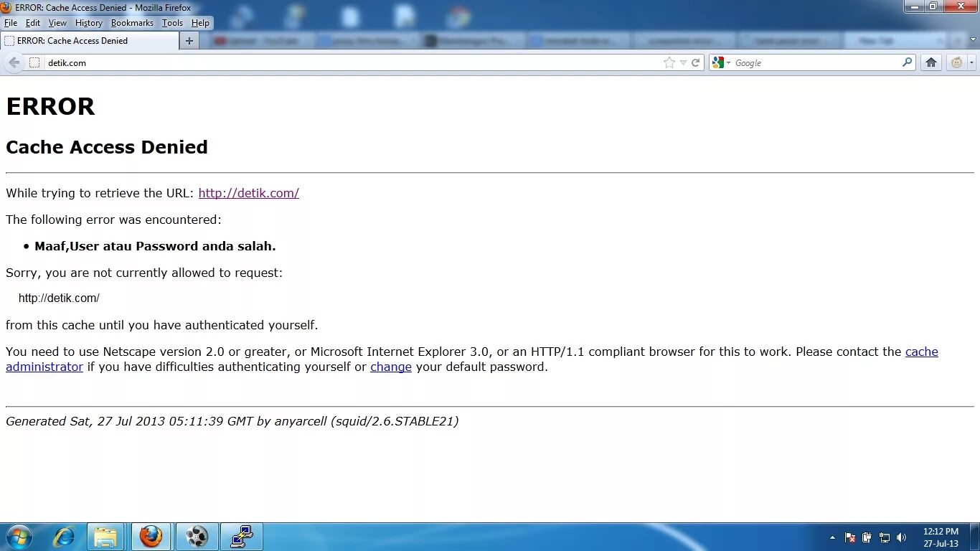Viewport: 980px width, 551px height.
Task: Select the 'ERROR: Cache Access Denied' tab
Action: (x=89, y=41)
